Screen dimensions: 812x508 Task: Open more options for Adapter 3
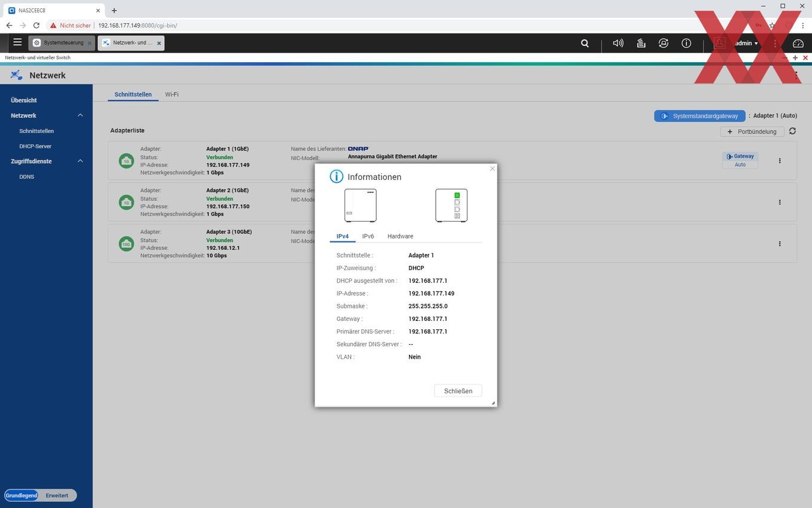780,244
